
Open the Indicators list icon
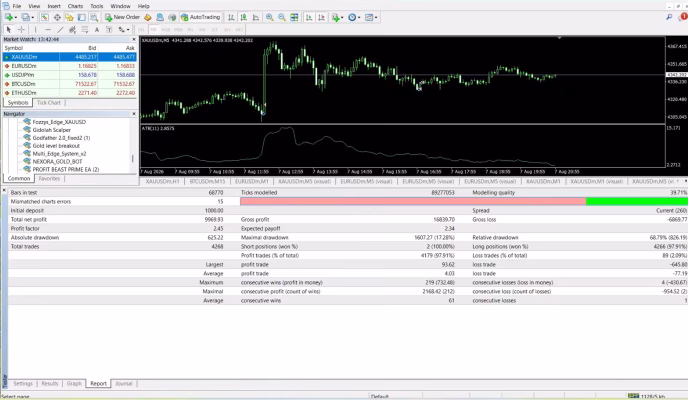coord(336,17)
